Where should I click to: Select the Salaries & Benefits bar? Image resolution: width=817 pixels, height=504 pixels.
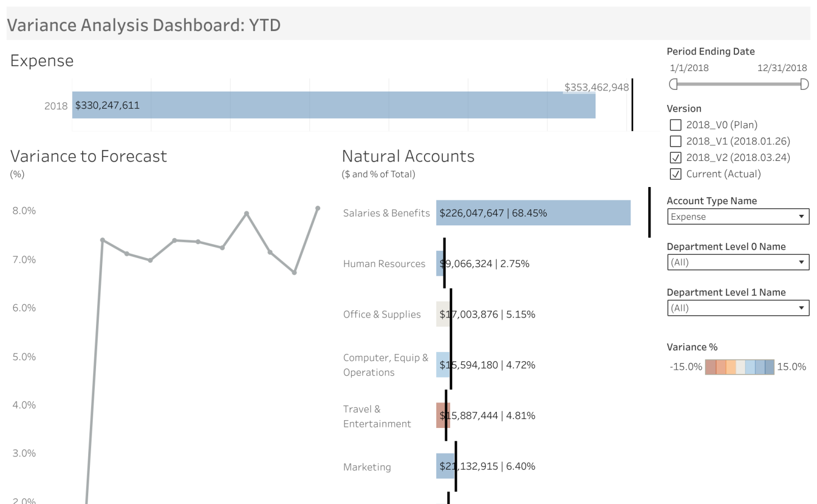click(533, 213)
